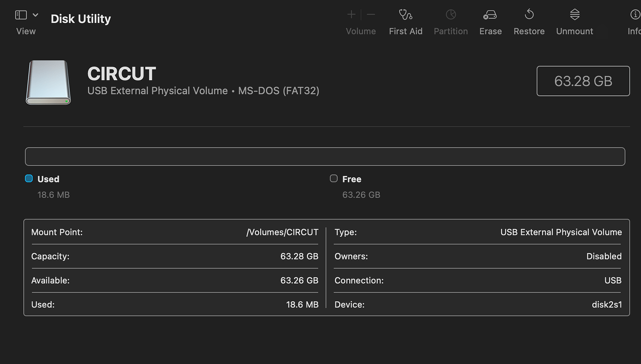Image resolution: width=641 pixels, height=364 pixels.
Task: Click the Free space color swatch
Action: pyautogui.click(x=334, y=178)
